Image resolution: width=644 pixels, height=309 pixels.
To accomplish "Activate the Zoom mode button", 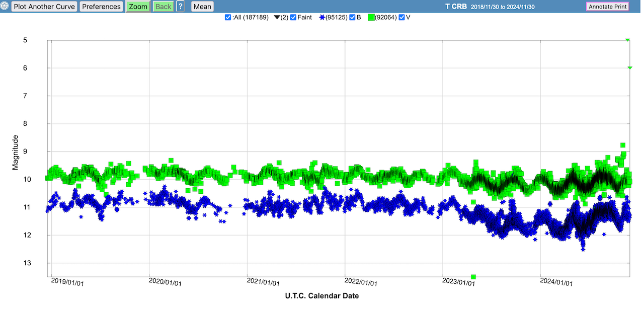I will click(138, 7).
